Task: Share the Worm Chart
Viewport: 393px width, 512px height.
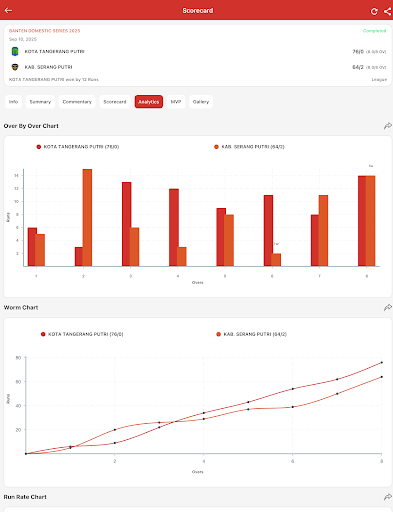Action: point(387,307)
